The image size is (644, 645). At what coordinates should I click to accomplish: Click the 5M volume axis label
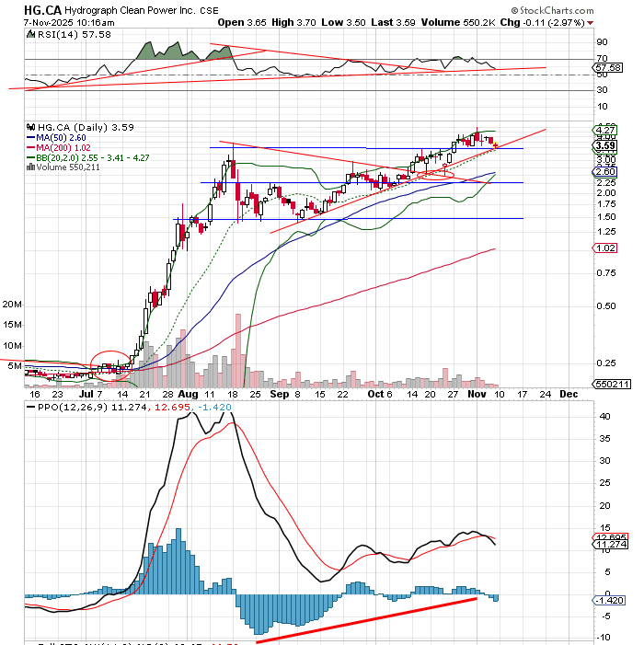(x=15, y=366)
